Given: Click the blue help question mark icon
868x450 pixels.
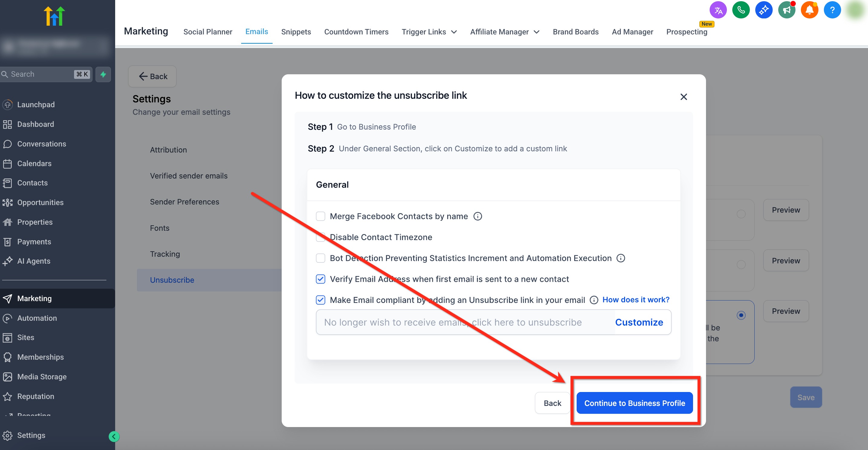Looking at the screenshot, I should pyautogui.click(x=832, y=10).
